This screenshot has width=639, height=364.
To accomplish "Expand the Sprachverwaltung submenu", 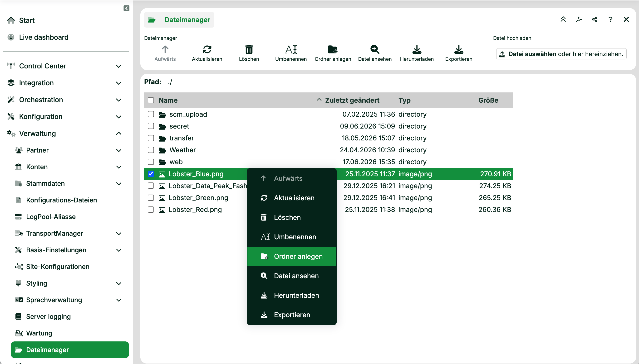I will [119, 300].
